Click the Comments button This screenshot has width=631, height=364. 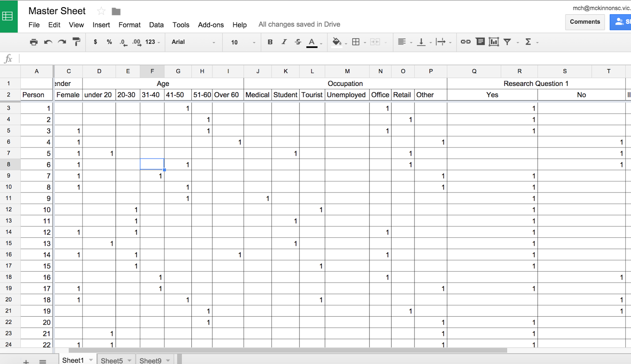click(585, 22)
